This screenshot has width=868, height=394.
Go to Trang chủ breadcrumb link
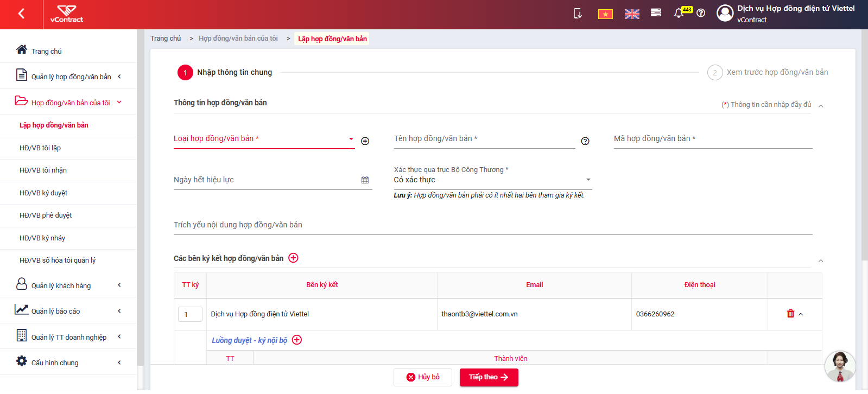click(x=166, y=39)
